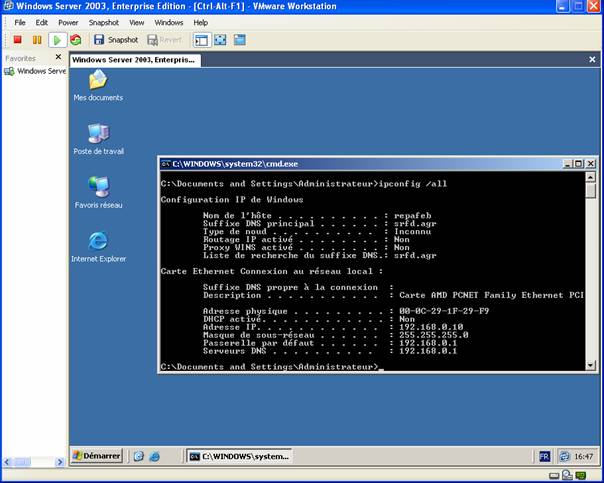Click the FR language indicator
Viewport: 604px width, 483px height.
point(545,457)
